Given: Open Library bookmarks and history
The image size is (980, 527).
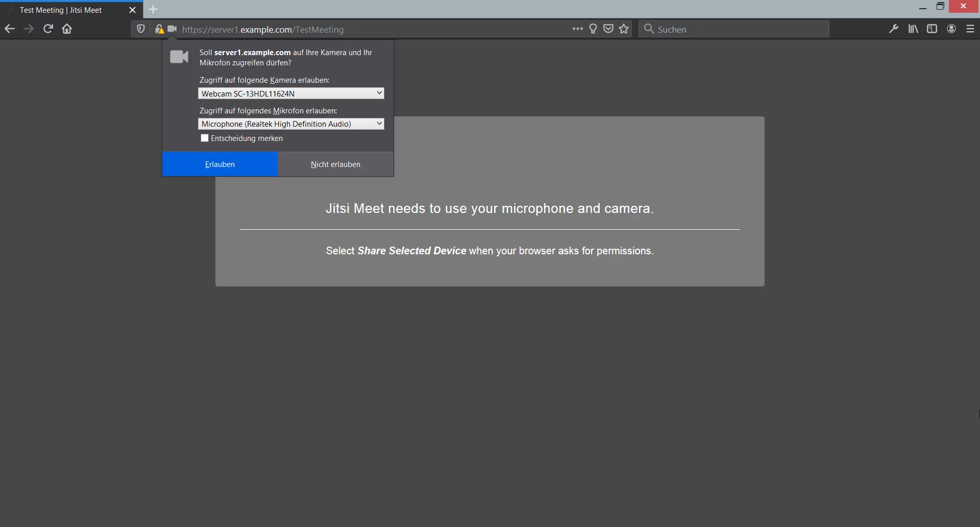Looking at the screenshot, I should 913,29.
